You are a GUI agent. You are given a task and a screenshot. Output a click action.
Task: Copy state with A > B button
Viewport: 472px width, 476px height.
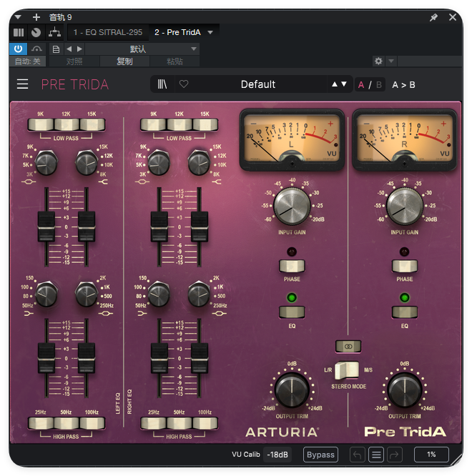pos(403,85)
